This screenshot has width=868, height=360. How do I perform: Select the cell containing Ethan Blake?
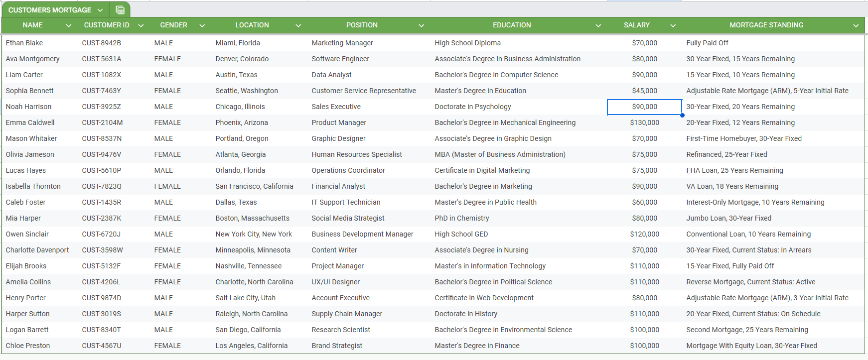tap(24, 43)
